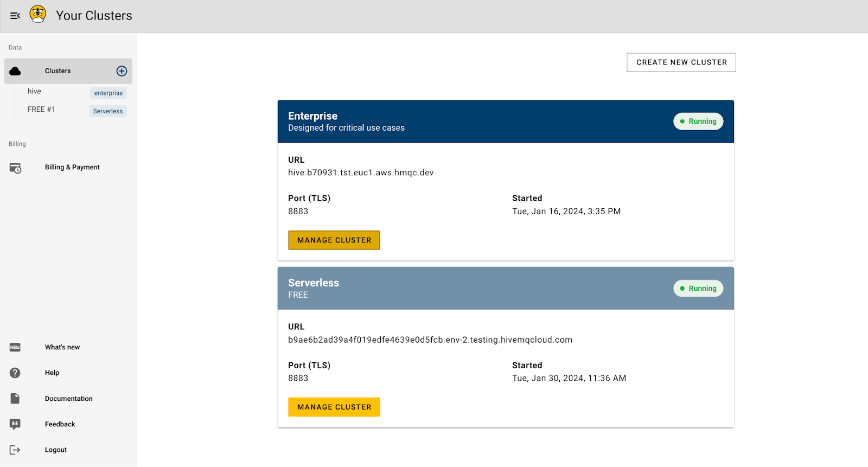Click the Billing section label
The width and height of the screenshot is (868, 467).
coord(17,144)
